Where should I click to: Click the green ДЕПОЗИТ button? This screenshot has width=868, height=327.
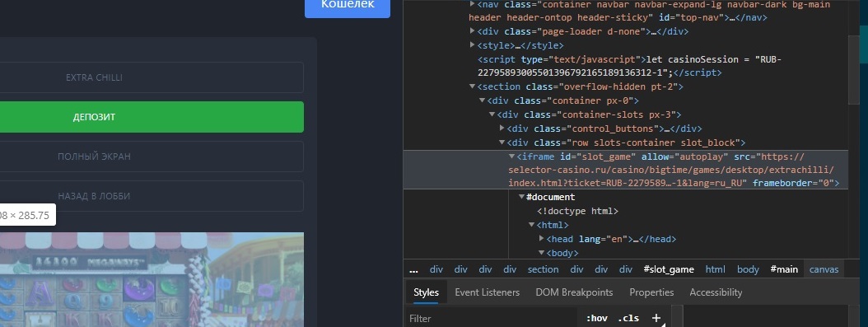(152, 117)
